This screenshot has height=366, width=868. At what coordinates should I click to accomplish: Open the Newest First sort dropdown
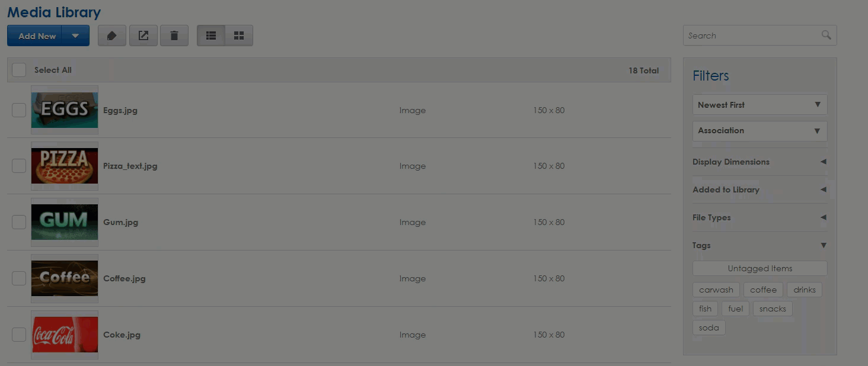[759, 105]
